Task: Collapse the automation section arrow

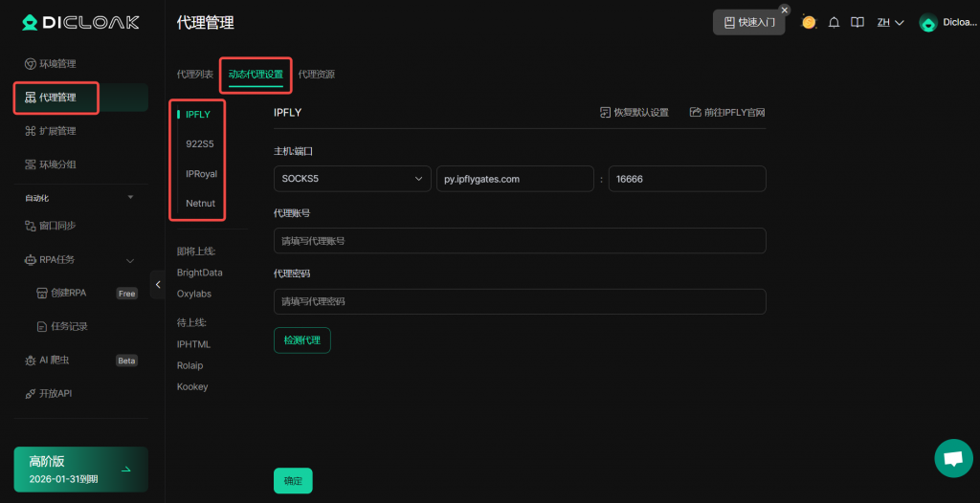Action: coord(131,198)
